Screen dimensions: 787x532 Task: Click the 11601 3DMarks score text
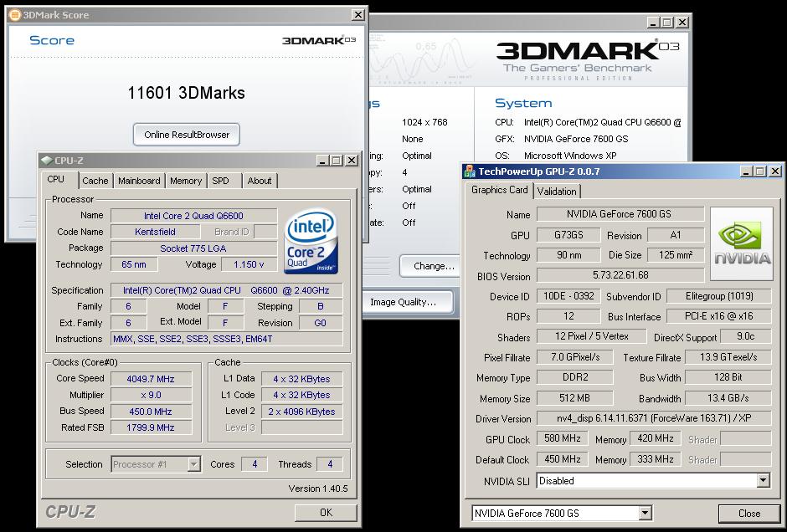[186, 93]
